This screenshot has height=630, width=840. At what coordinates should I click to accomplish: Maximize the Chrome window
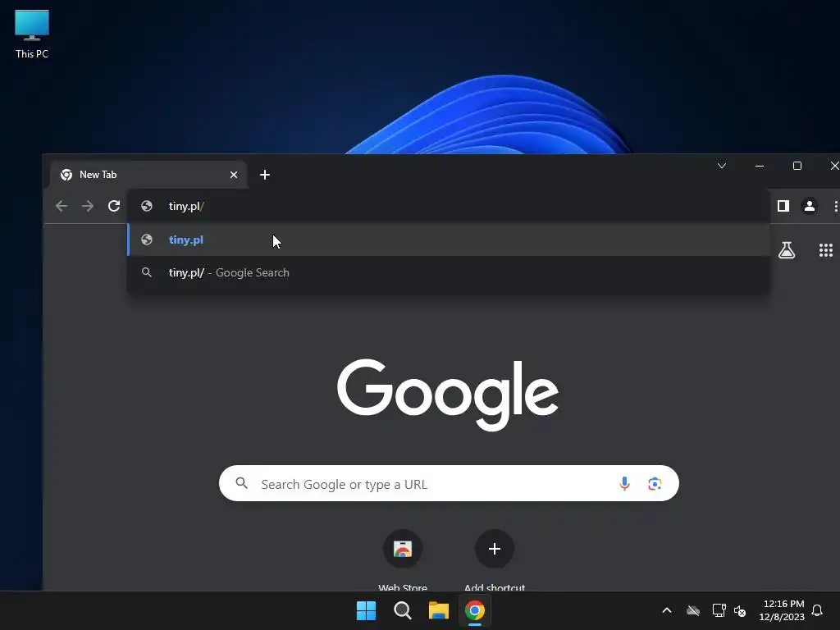point(797,166)
